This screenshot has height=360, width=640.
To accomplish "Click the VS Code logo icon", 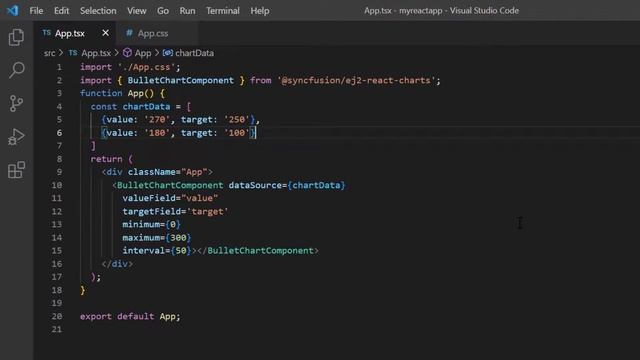I will (x=13, y=10).
